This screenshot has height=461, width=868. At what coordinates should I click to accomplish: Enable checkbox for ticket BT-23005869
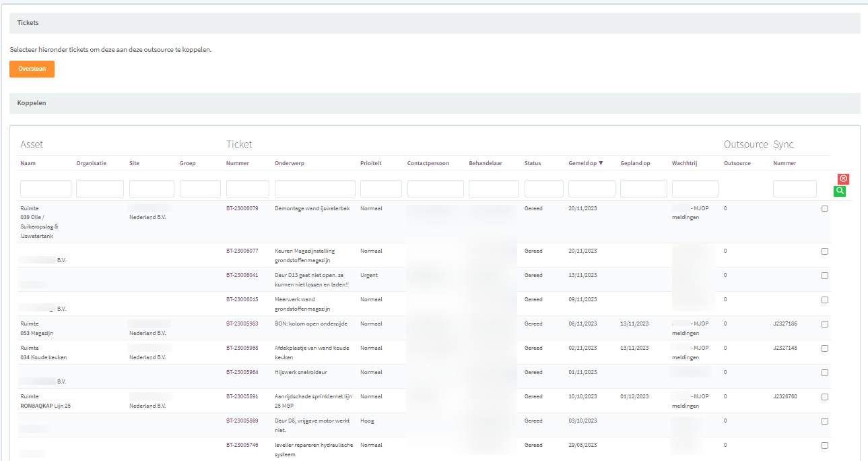click(x=825, y=421)
